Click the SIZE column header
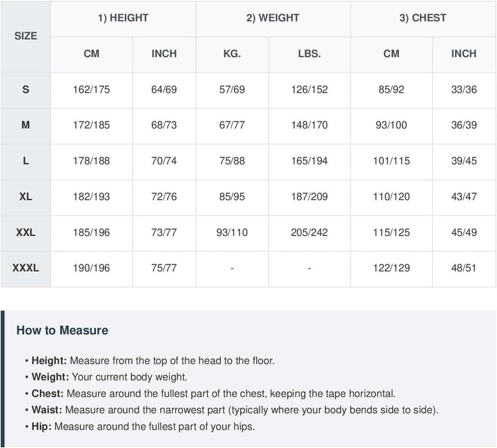This screenshot has width=497, height=448. (x=26, y=36)
